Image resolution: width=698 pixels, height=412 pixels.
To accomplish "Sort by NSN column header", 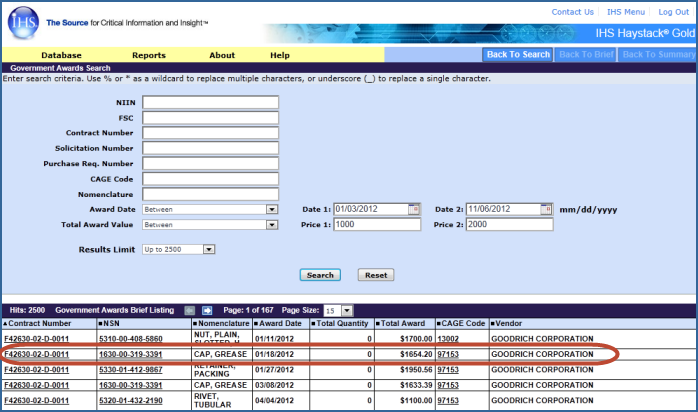I will [109, 323].
